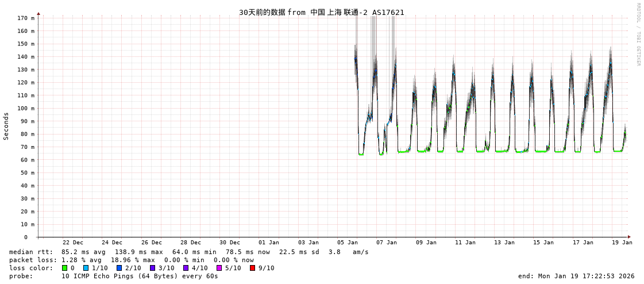Click the graph title mentioning AS17621
Image resolution: width=644 pixels, height=284 pixels.
point(321,12)
